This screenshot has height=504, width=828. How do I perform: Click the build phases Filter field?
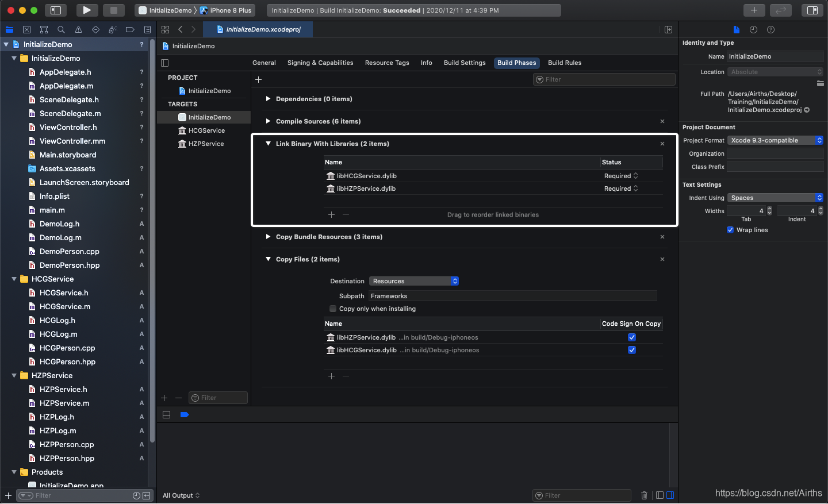click(604, 79)
